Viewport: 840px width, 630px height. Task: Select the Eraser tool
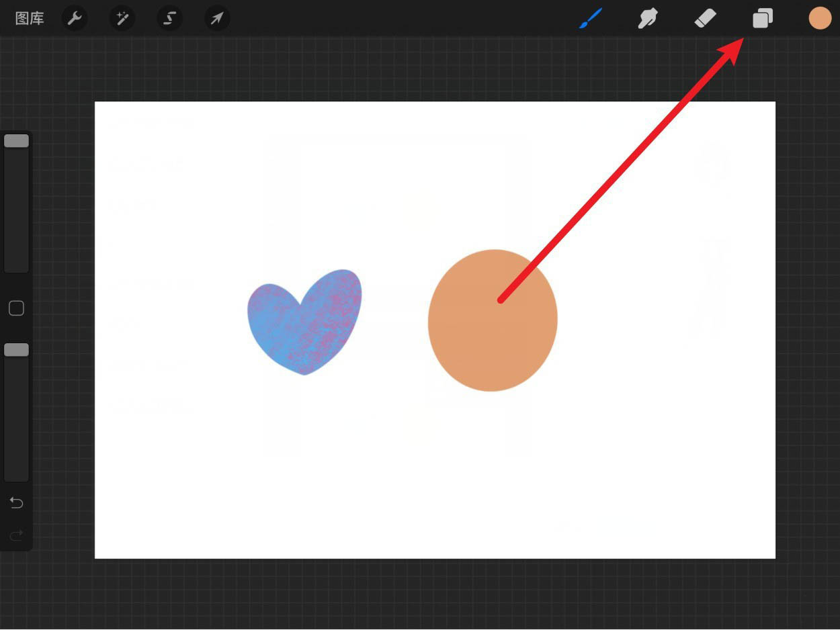pos(705,19)
